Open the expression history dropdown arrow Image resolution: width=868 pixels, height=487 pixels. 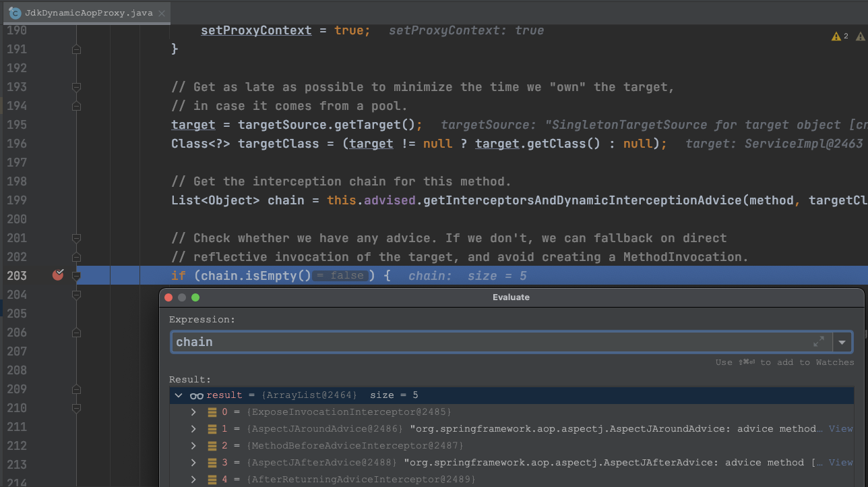tap(842, 342)
